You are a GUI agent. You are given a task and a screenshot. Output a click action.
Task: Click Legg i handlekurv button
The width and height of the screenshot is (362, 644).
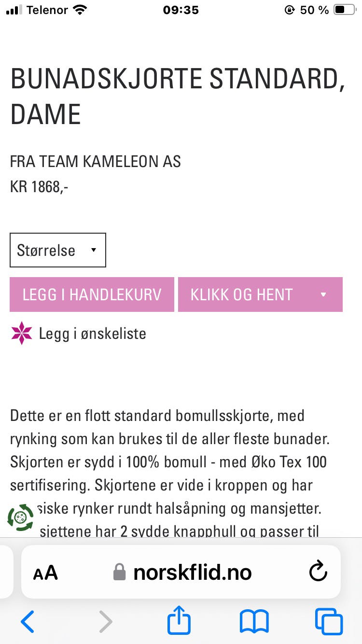(x=92, y=294)
